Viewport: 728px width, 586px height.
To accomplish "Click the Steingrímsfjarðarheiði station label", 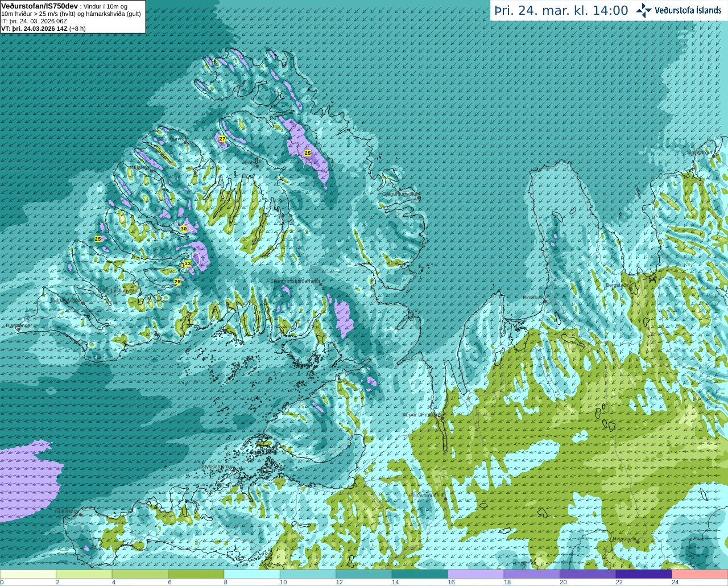I will point(294,281).
